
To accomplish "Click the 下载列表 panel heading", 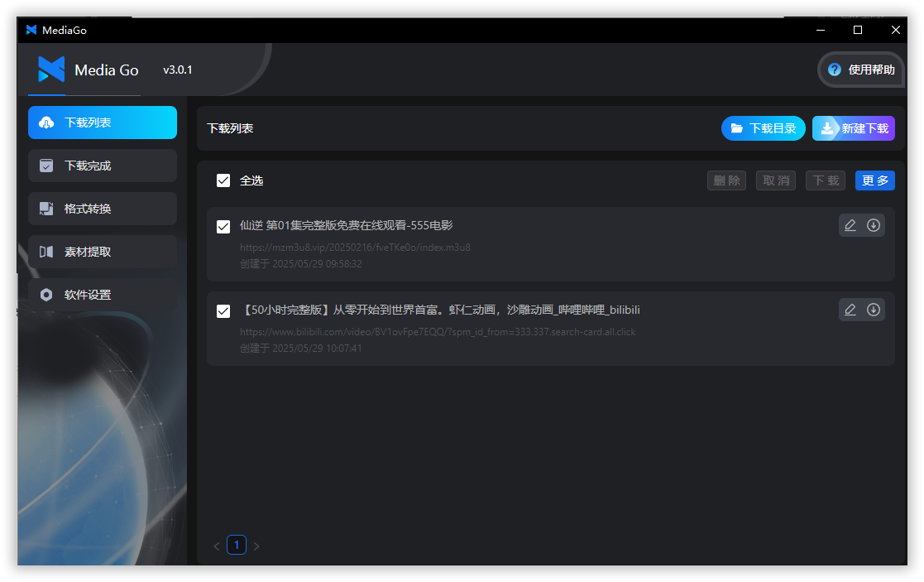I will tap(231, 128).
